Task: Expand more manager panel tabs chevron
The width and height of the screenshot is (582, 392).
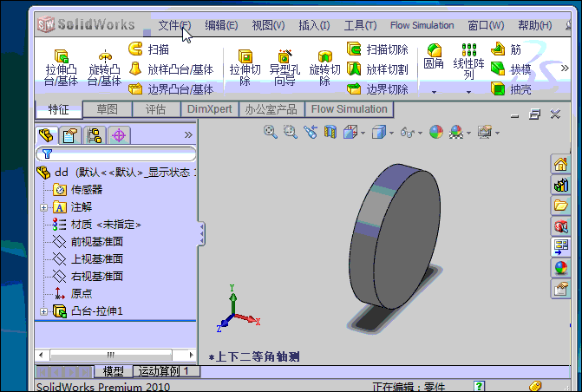Action: tap(188, 134)
